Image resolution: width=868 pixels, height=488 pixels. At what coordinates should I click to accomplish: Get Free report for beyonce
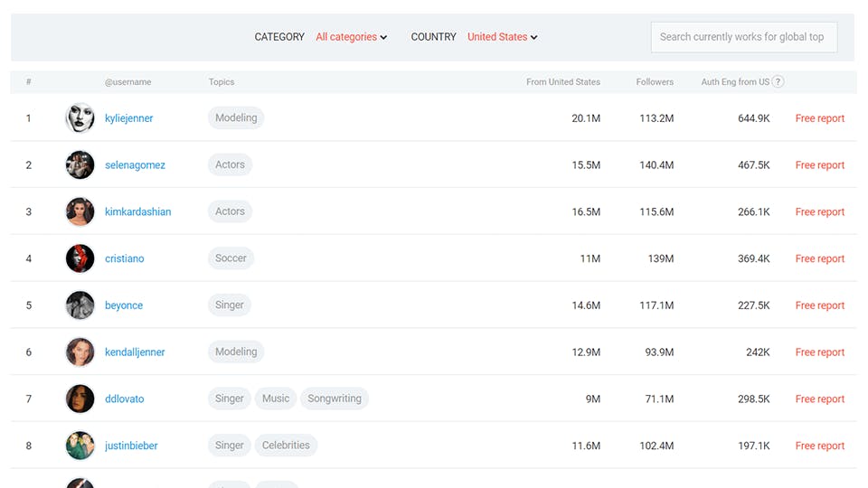pyautogui.click(x=820, y=305)
